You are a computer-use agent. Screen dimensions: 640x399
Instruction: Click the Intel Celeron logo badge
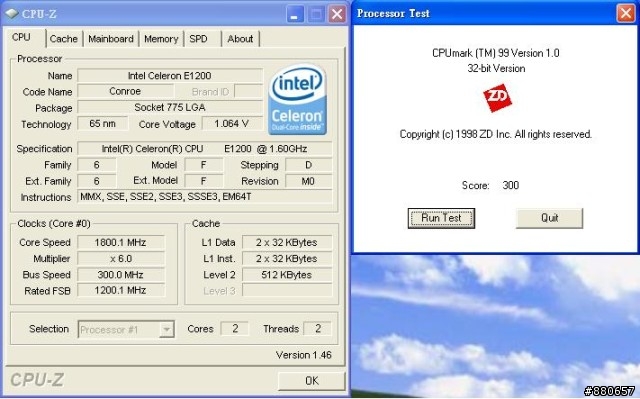pos(298,99)
